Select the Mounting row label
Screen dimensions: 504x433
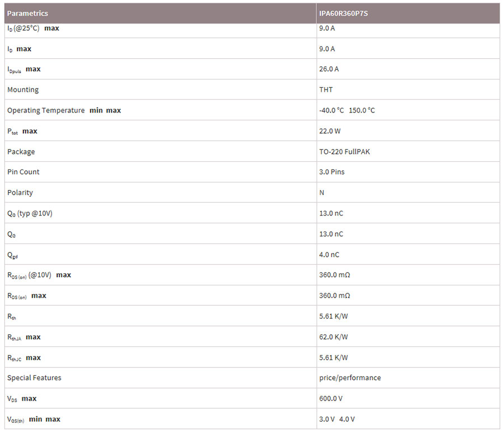pos(23,90)
